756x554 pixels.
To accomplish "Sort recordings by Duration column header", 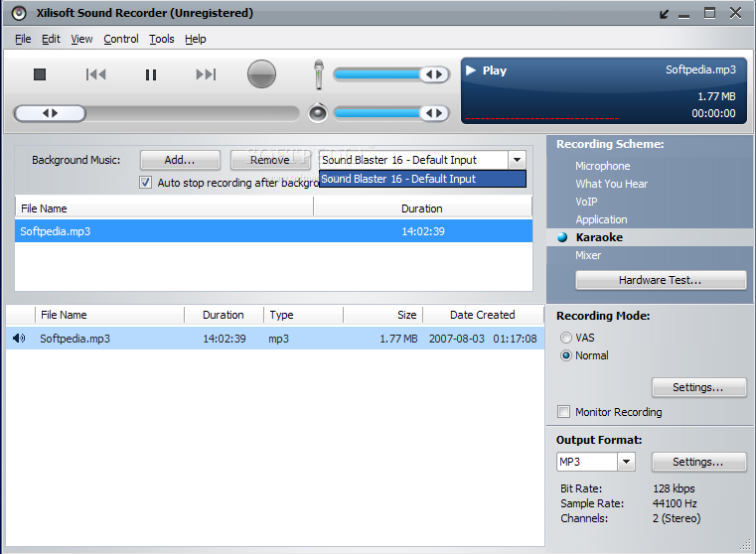I will point(224,315).
